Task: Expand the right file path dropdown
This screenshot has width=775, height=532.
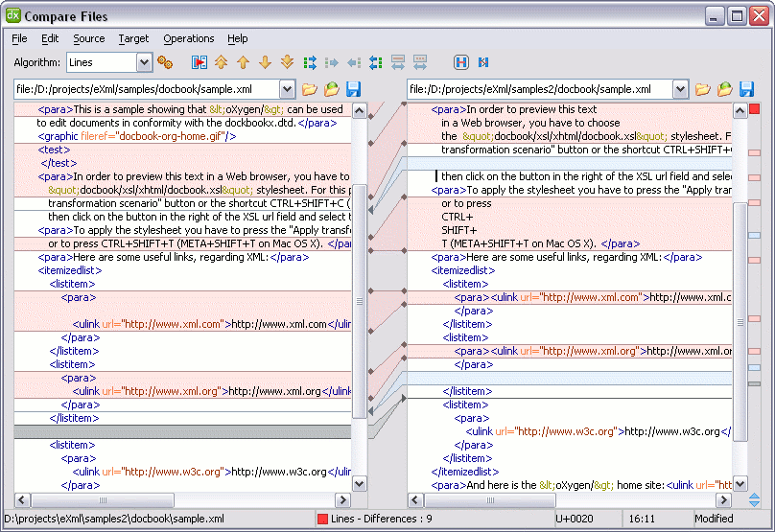Action: pyautogui.click(x=680, y=89)
